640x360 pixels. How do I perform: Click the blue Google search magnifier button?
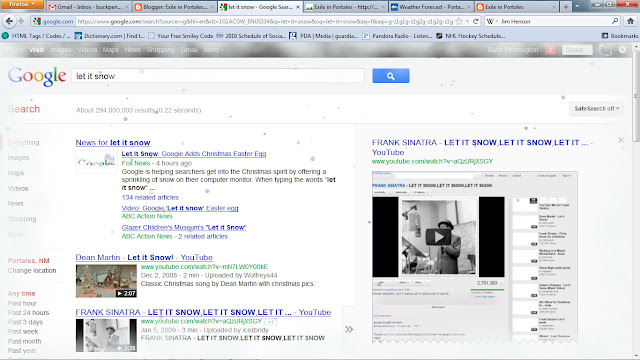click(391, 76)
